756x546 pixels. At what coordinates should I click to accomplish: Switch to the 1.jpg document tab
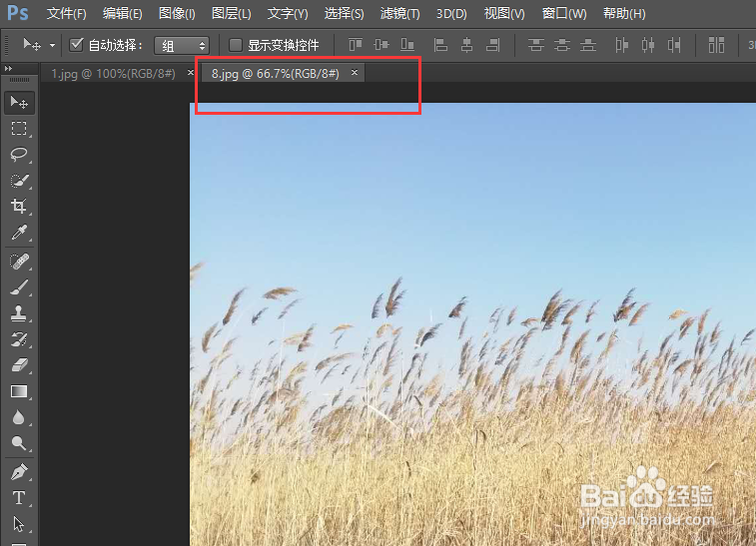[x=113, y=74]
